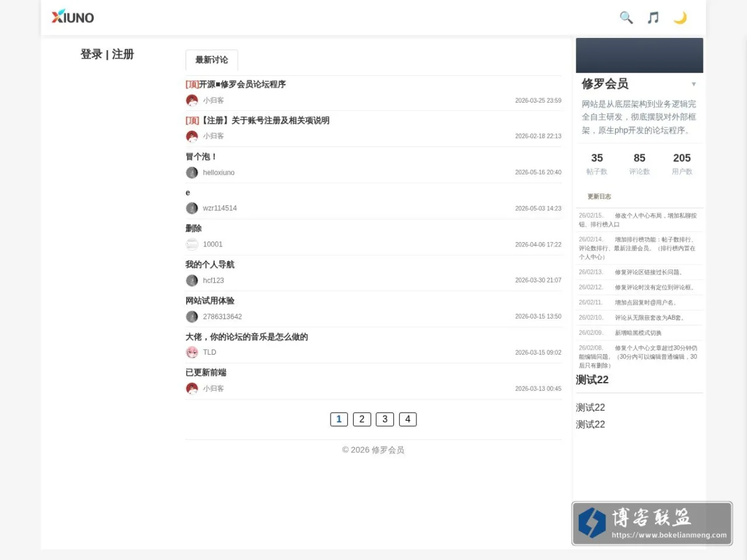Viewport: 747px width, 560px height.
Task: Click avatar next to 2786313642
Action: coord(192,316)
